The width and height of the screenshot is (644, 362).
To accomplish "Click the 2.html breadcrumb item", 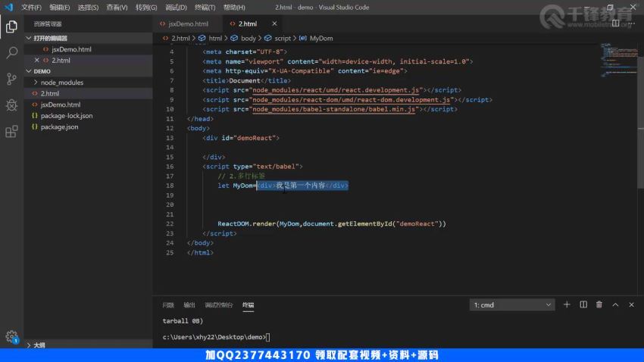I will [180, 38].
